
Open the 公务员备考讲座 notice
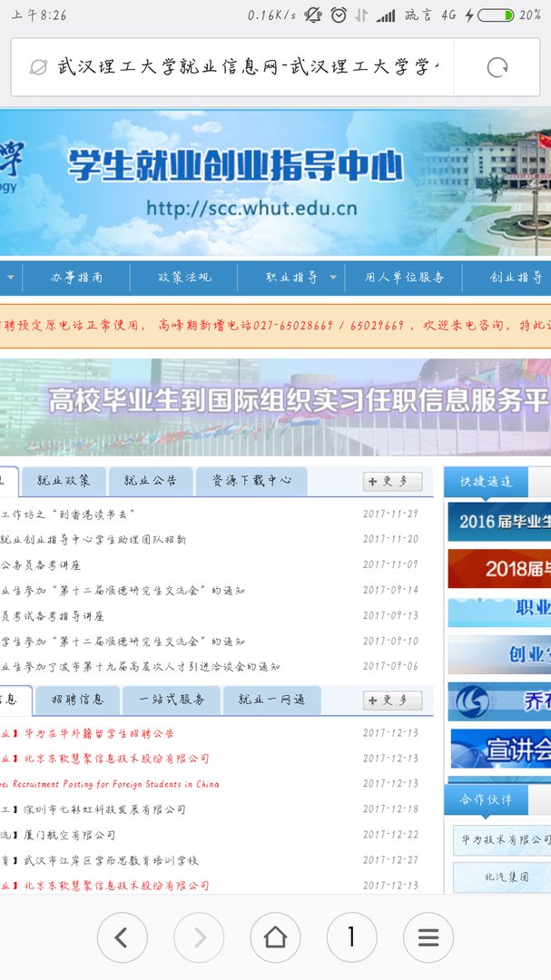pos(40,565)
